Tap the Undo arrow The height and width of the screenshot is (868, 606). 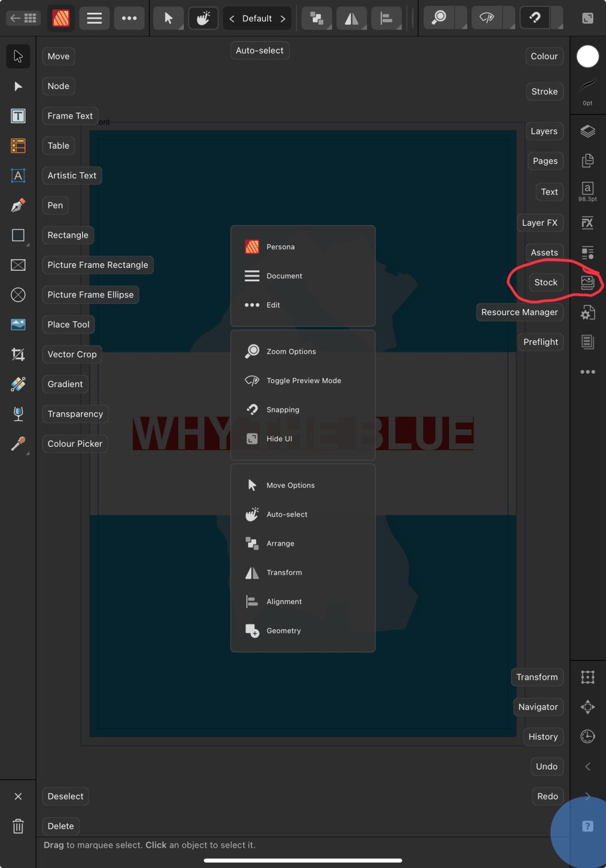pos(587,767)
